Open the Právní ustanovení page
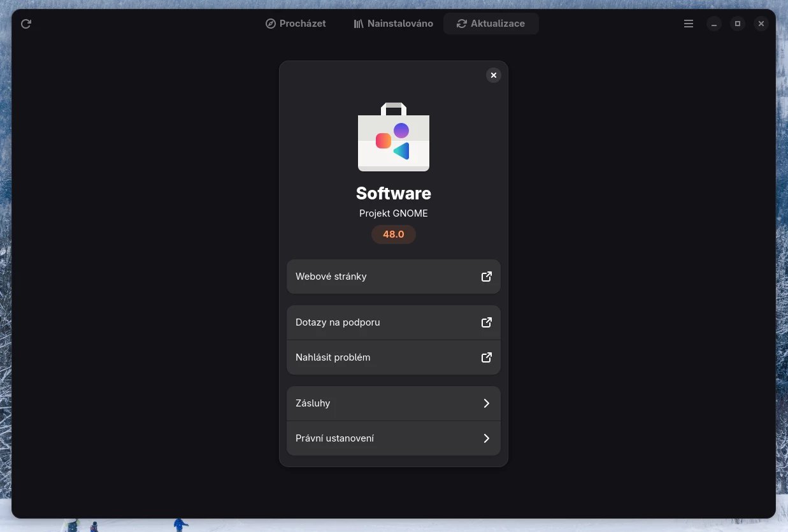This screenshot has height=532, width=788. (394, 438)
